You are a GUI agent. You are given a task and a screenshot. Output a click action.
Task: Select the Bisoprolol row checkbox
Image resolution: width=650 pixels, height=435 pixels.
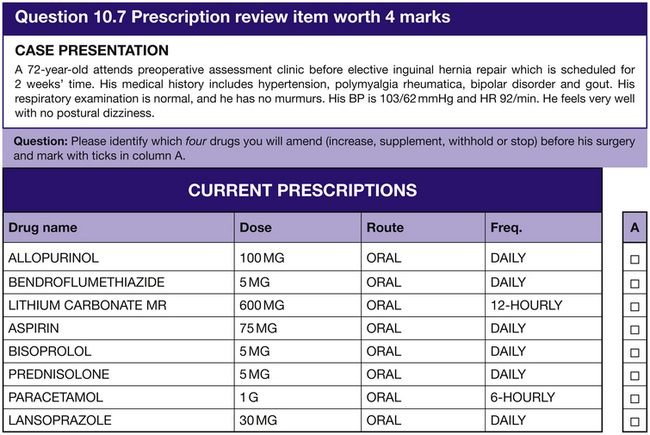click(x=635, y=352)
